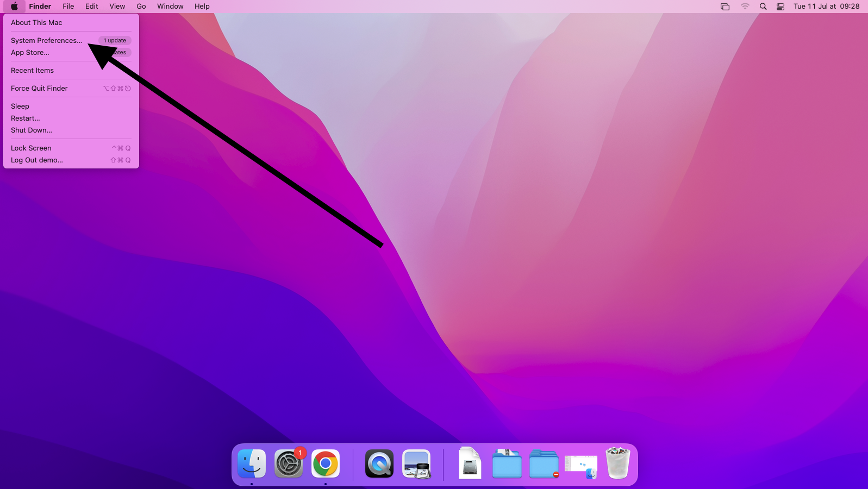The image size is (868, 489).
Task: Click the screen mirroring menu bar icon
Action: pyautogui.click(x=725, y=7)
